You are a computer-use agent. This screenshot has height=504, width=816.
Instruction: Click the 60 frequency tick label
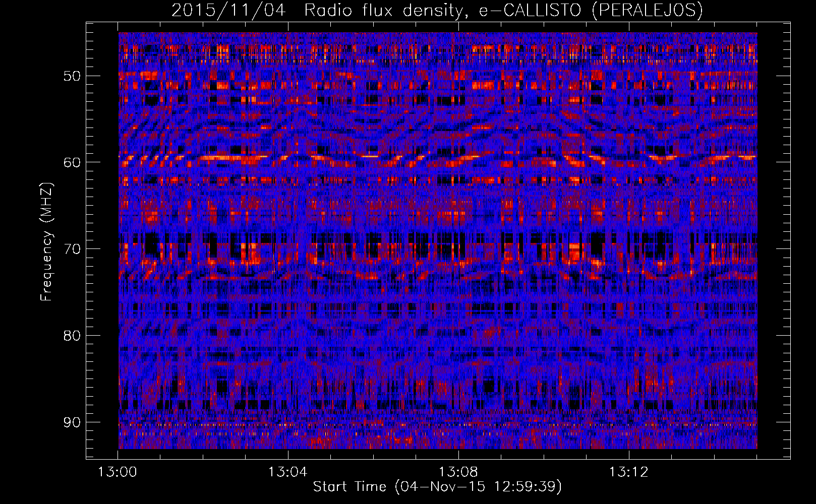[72, 162]
